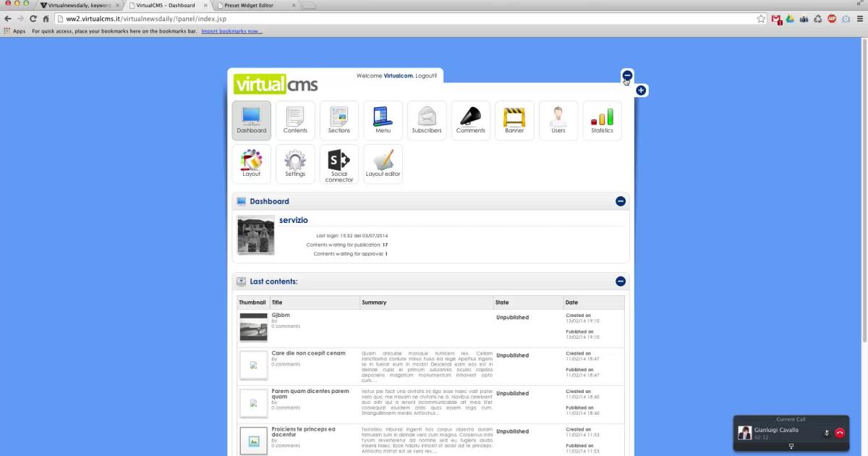Open the Statistics bar chart icon
This screenshot has width=868, height=456.
coord(602,119)
